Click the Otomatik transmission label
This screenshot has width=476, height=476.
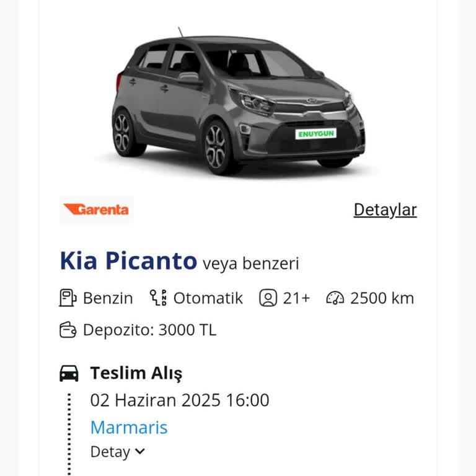208,298
